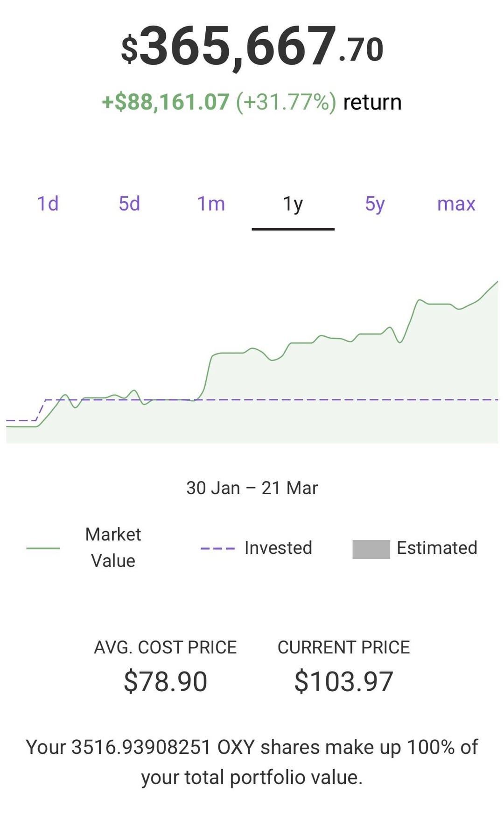
Task: Open the 5y time range view
Action: [375, 204]
